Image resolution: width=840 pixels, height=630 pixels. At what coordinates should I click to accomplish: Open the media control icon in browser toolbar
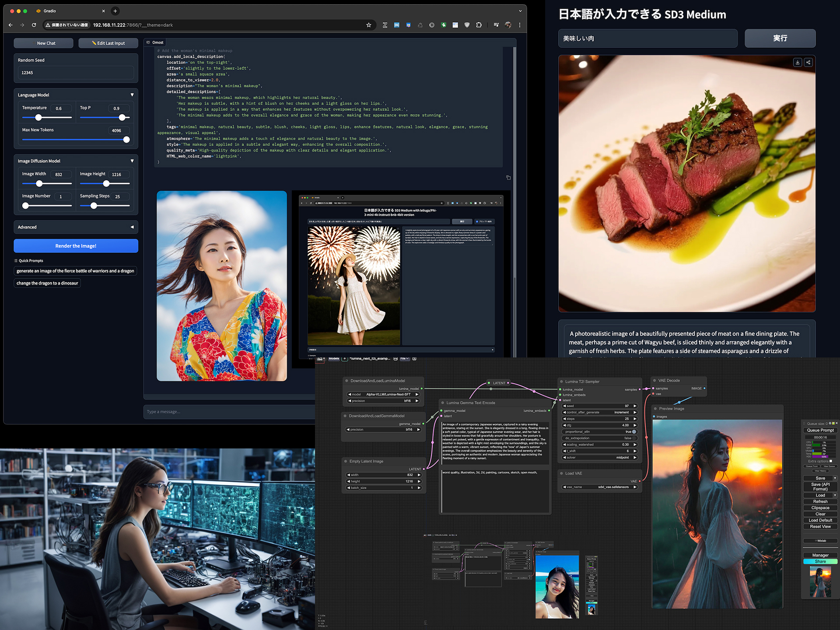click(x=496, y=25)
